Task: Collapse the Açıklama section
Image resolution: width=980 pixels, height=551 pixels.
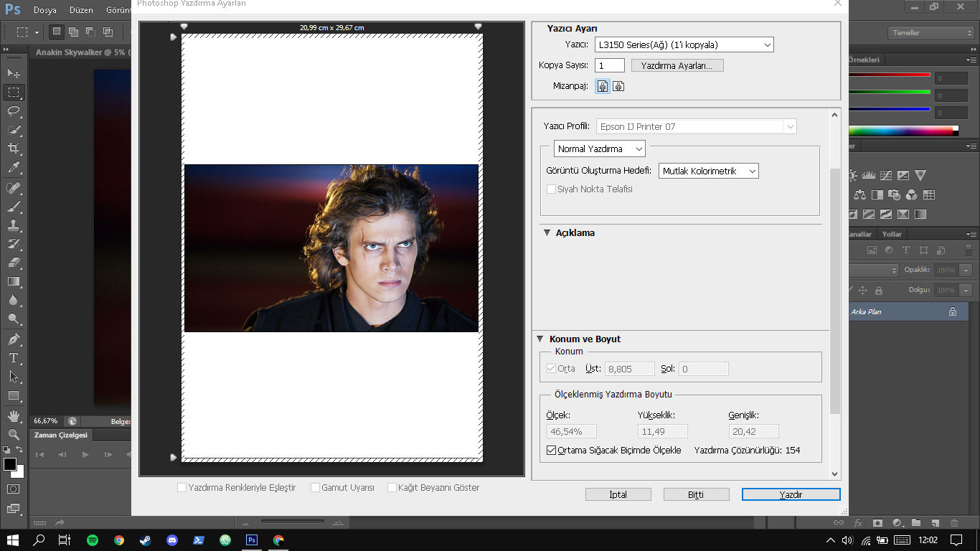Action: 547,233
